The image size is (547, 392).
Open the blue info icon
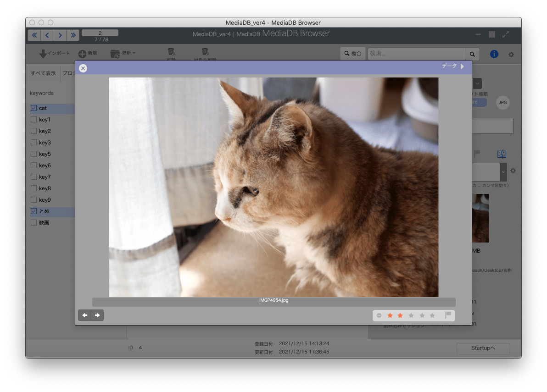click(494, 54)
